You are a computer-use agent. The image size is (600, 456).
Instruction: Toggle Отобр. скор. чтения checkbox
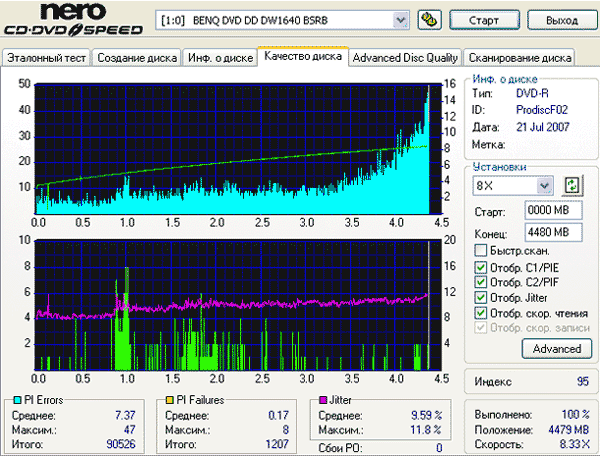(480, 313)
